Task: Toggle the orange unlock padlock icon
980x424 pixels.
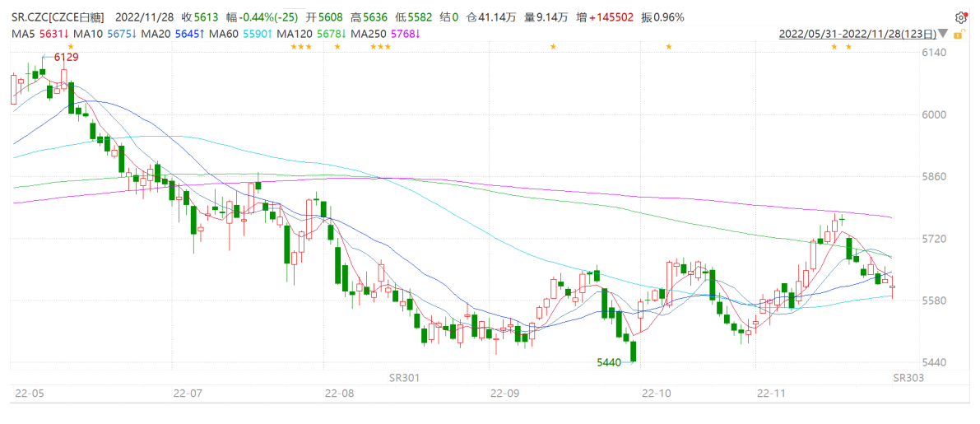Action: 956,34
